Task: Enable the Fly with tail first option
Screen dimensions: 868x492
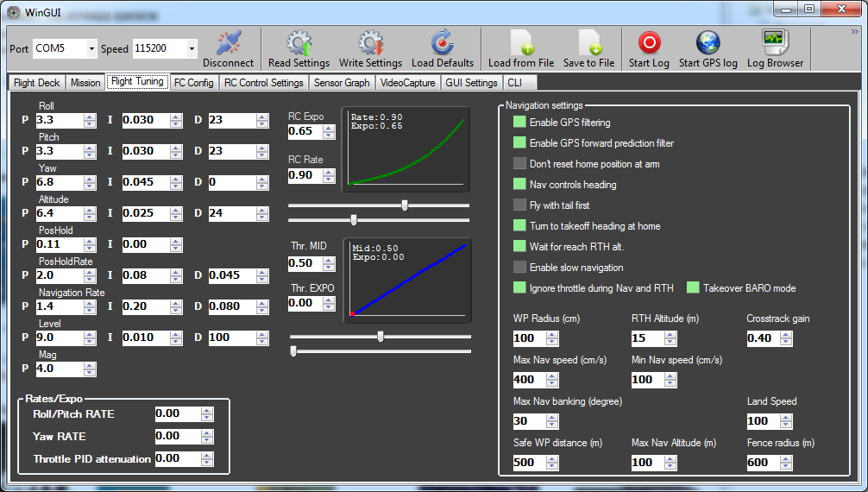Action: point(519,205)
